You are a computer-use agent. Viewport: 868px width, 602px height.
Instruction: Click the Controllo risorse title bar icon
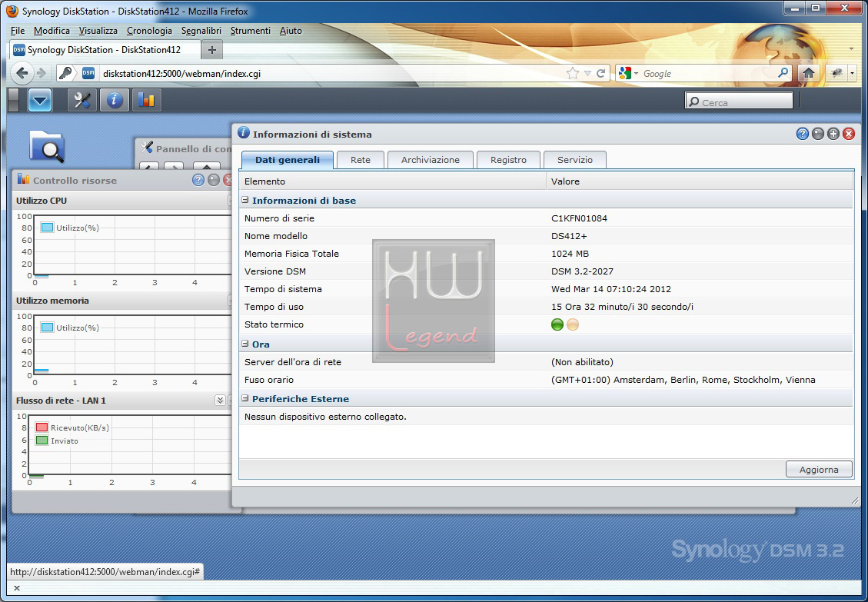click(x=23, y=179)
